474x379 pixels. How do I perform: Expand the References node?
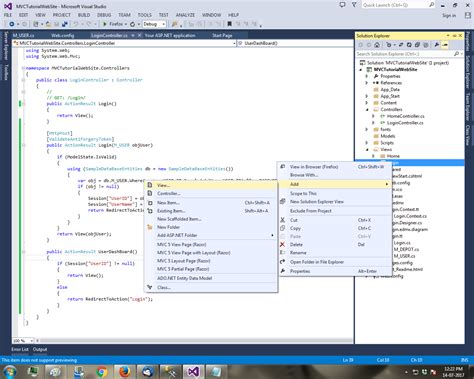pos(367,83)
